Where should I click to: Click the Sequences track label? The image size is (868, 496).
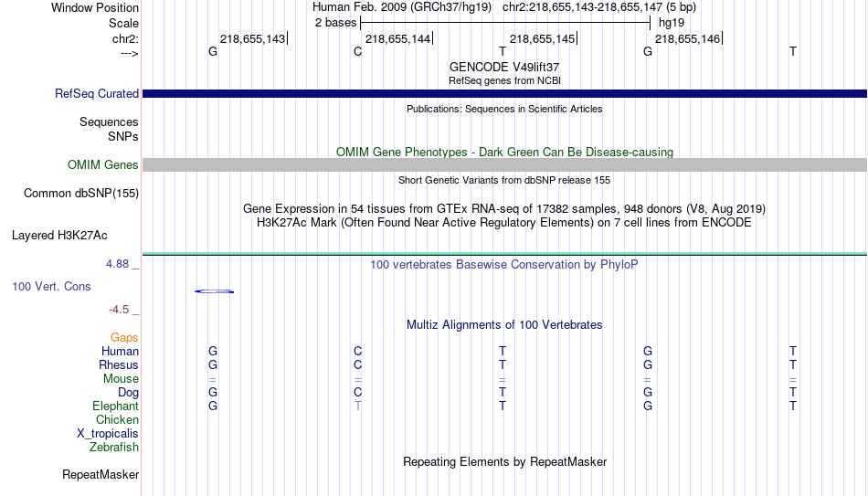(x=109, y=121)
